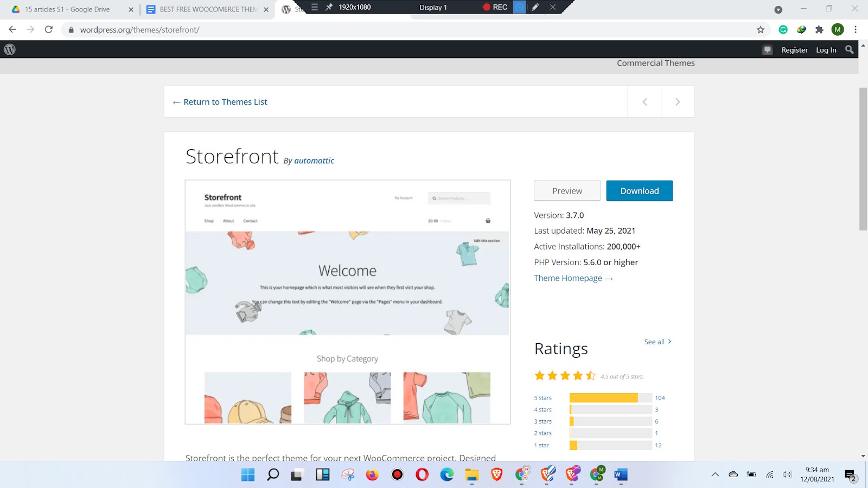Click the recorder pin icon
The width and height of the screenshot is (868, 488).
tap(329, 7)
